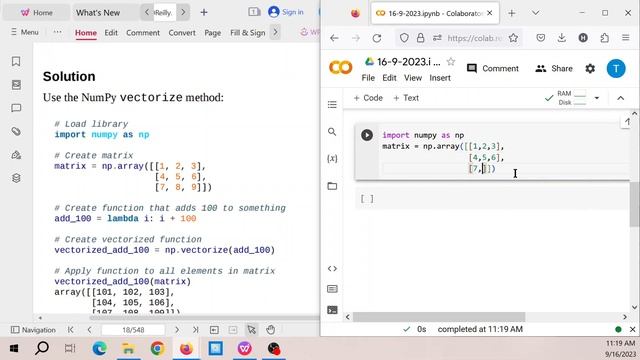Image resolution: width=640 pixels, height=360 pixels.
Task: Open Chrome from the taskbar
Action: coord(157,349)
